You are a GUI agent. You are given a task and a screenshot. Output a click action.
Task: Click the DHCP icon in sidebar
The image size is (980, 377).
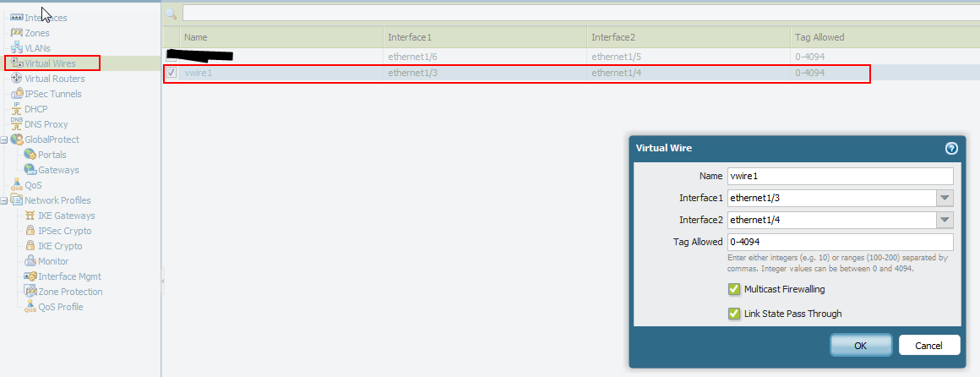point(16,109)
